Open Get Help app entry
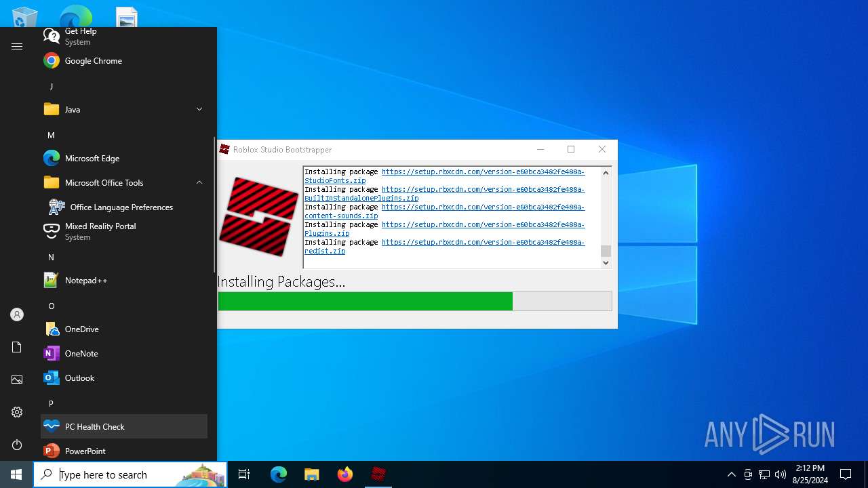The height and width of the screenshot is (488, 868). click(124, 37)
